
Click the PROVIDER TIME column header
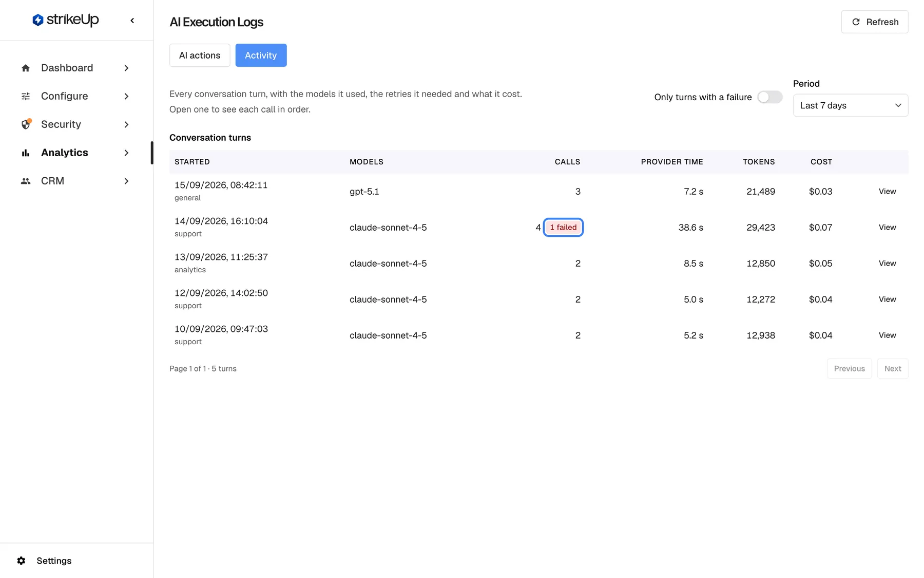pos(672,162)
